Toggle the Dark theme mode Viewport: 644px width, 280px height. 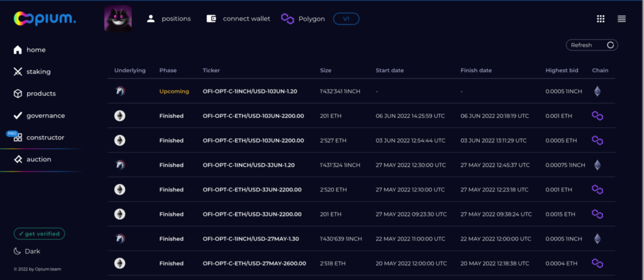coord(28,251)
